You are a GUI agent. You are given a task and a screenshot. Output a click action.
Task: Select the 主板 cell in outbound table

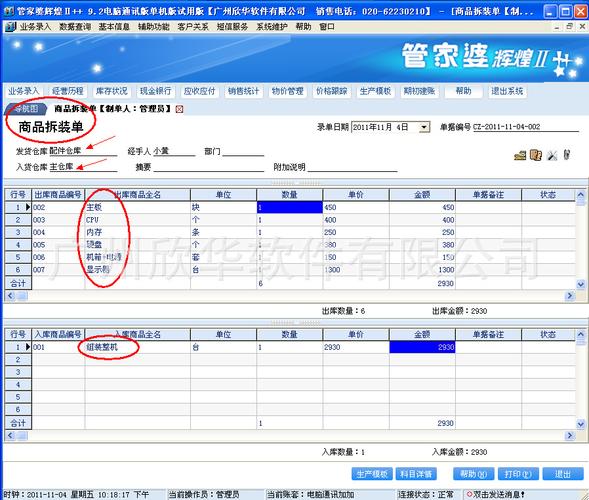point(137,207)
